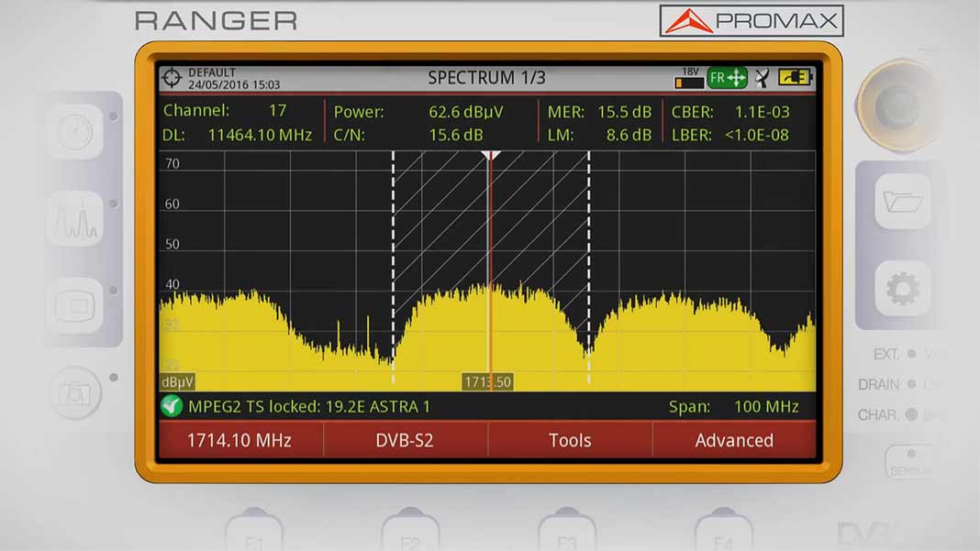Tap the green FR joystick mode indicator
Image resolution: width=980 pixels, height=551 pixels.
tap(728, 79)
